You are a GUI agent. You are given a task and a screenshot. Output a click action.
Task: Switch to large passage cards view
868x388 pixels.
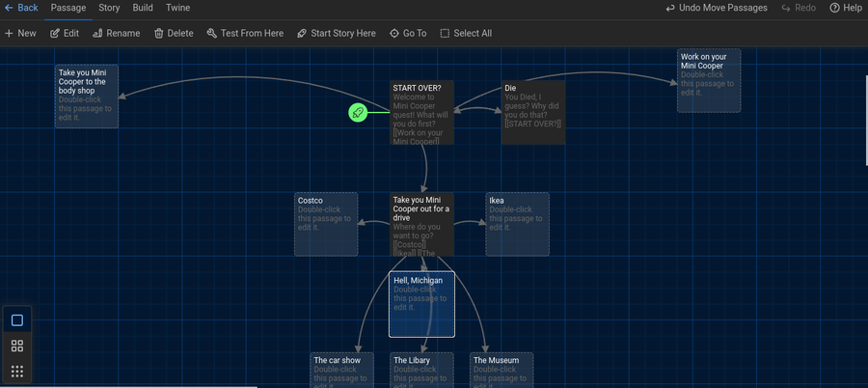[17, 320]
